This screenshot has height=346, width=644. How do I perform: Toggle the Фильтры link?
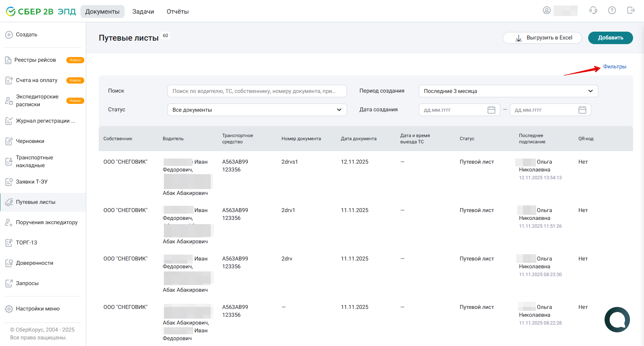(x=615, y=67)
